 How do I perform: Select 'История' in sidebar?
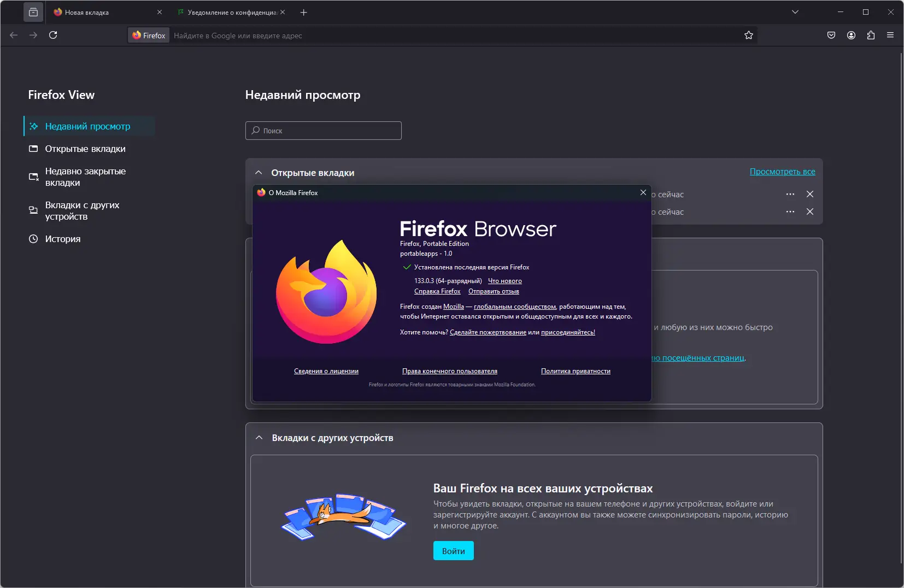(x=90, y=239)
